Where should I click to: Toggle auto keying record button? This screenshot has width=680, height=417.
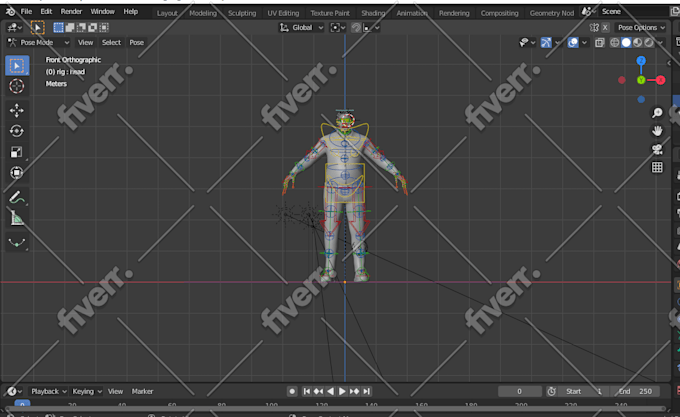coord(292,391)
